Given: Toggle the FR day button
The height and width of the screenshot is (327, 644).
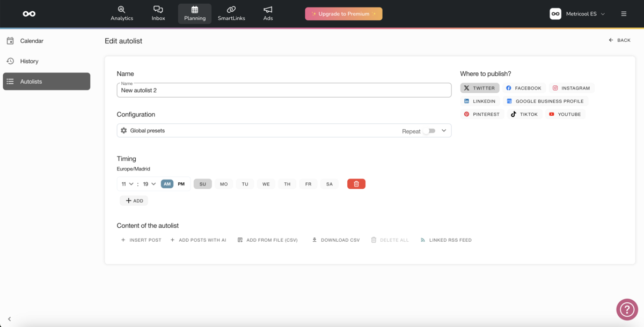Looking at the screenshot, I should pos(308,184).
